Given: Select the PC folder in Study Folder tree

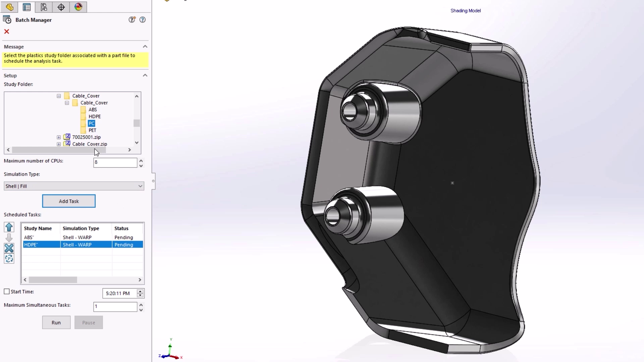Looking at the screenshot, I should (91, 123).
